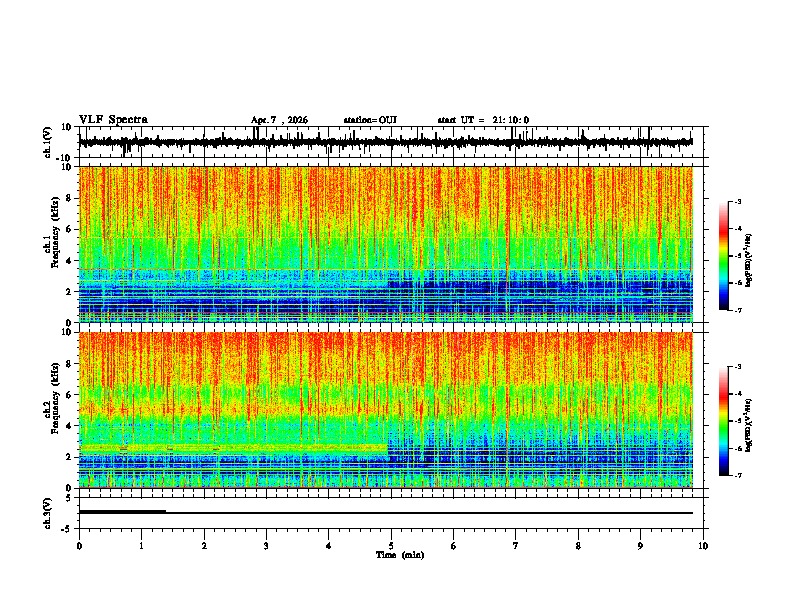Click the -3 value on ch.1 color scale
This screenshot has width=792, height=612.
coord(738,201)
